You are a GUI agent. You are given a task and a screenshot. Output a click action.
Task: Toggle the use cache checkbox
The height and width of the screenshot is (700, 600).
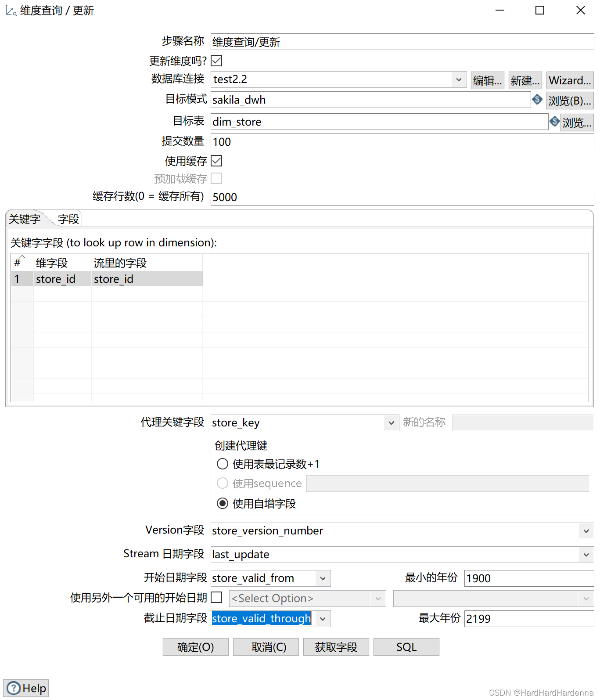click(216, 161)
